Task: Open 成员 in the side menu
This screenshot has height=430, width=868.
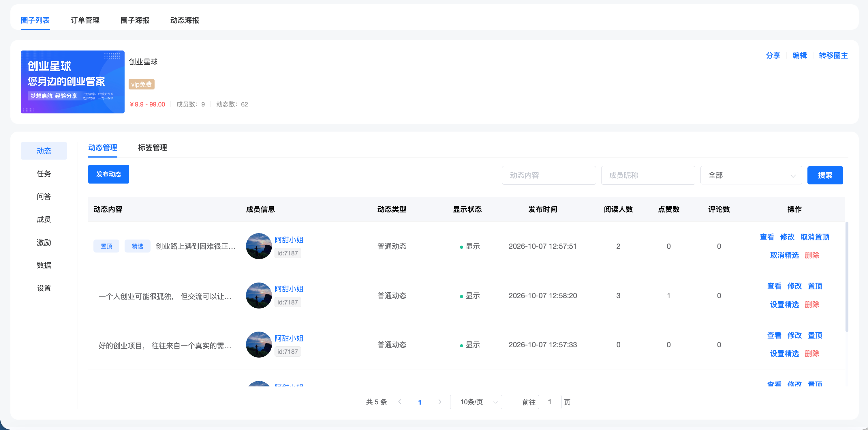Action: click(44, 220)
